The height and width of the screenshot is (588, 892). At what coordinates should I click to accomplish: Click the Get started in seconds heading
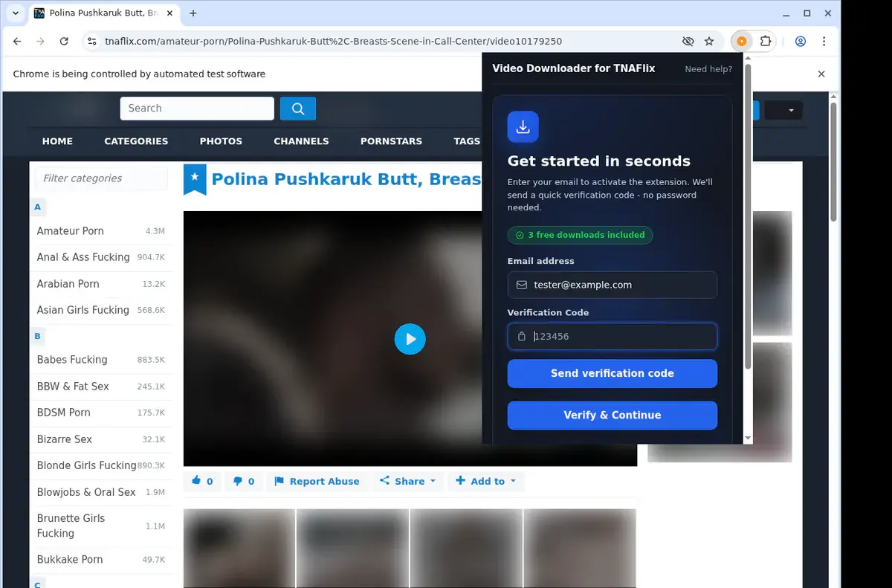click(x=598, y=161)
